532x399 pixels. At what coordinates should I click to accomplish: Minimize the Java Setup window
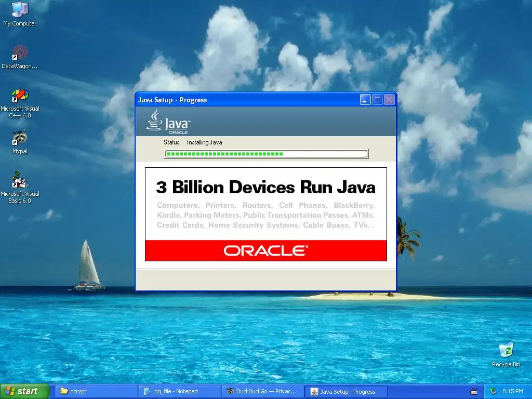[365, 100]
